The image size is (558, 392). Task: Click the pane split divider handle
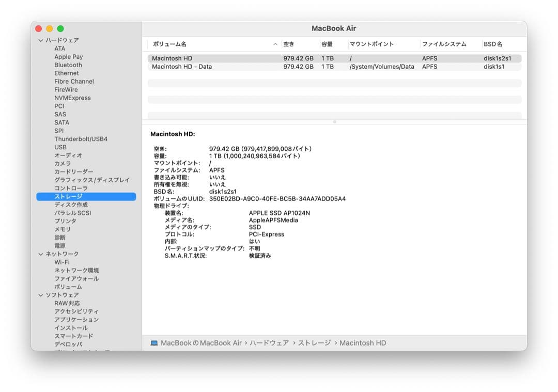click(x=334, y=122)
